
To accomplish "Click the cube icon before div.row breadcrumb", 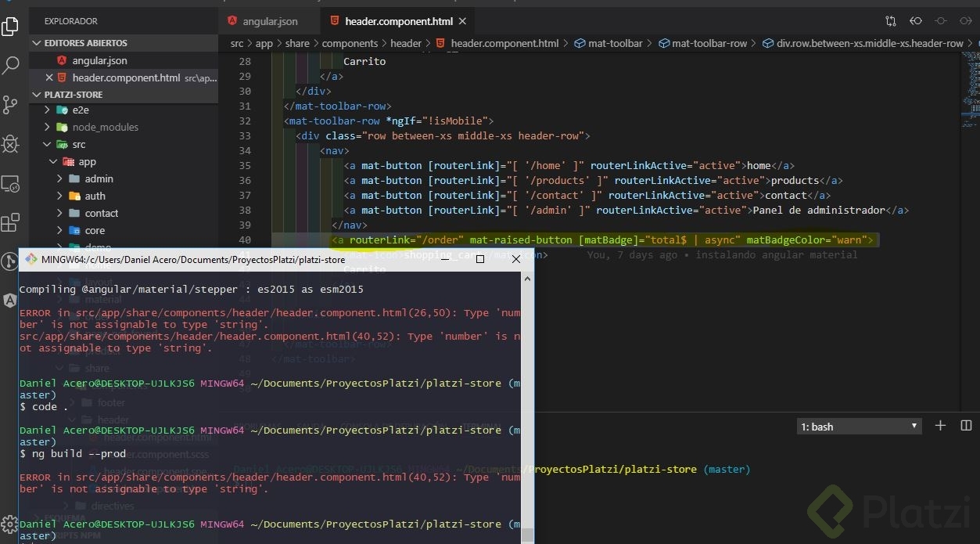I will coord(768,44).
